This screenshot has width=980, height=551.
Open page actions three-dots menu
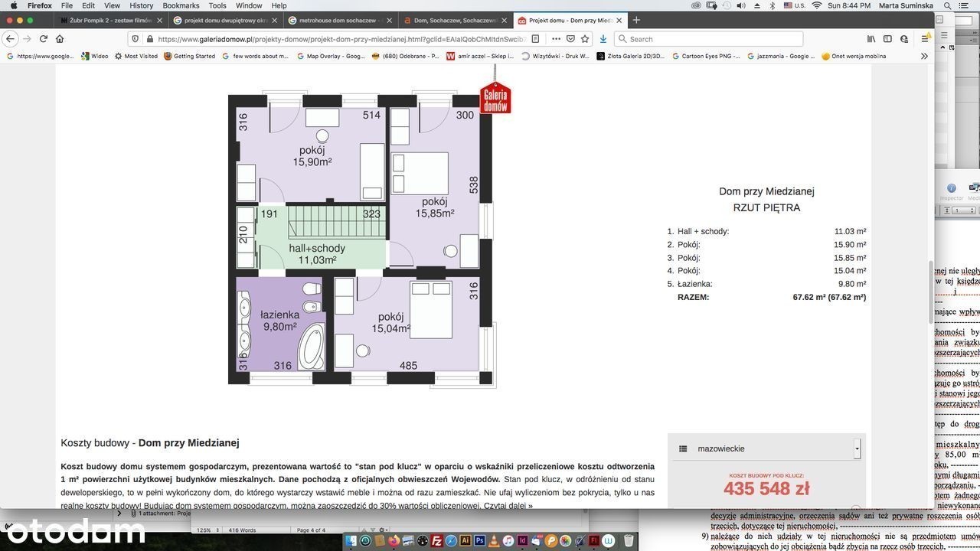point(556,39)
